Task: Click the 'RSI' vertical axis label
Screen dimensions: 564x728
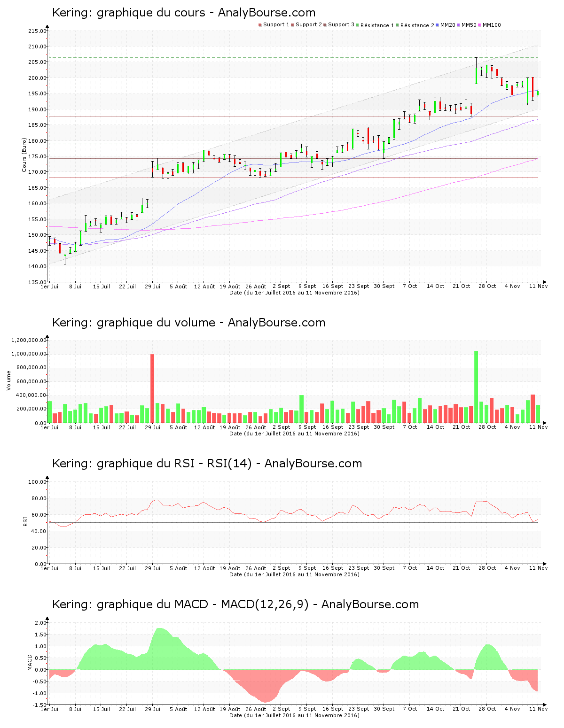Action: click(x=25, y=521)
